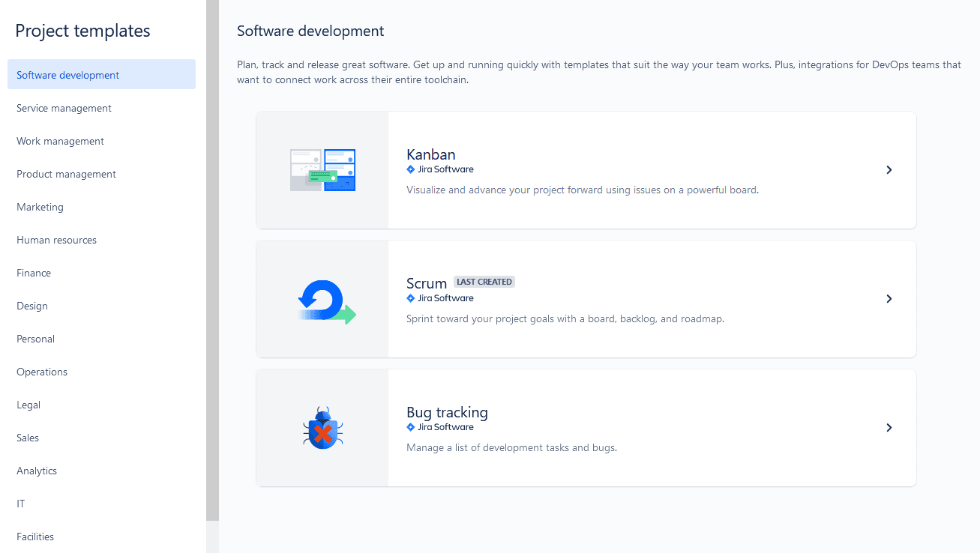Viewport: 980px width, 553px height.
Task: Click the Jira Software logo under Kanban
Action: coord(440,169)
